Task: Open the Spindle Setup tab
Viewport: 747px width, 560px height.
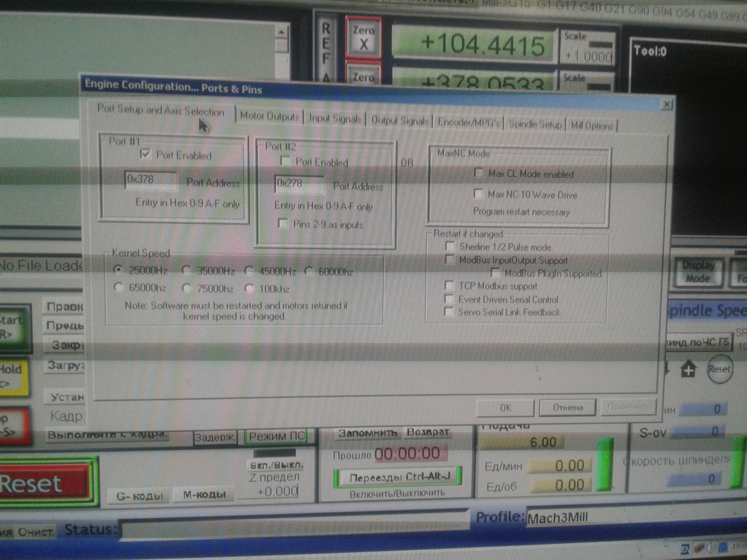Action: pyautogui.click(x=535, y=124)
